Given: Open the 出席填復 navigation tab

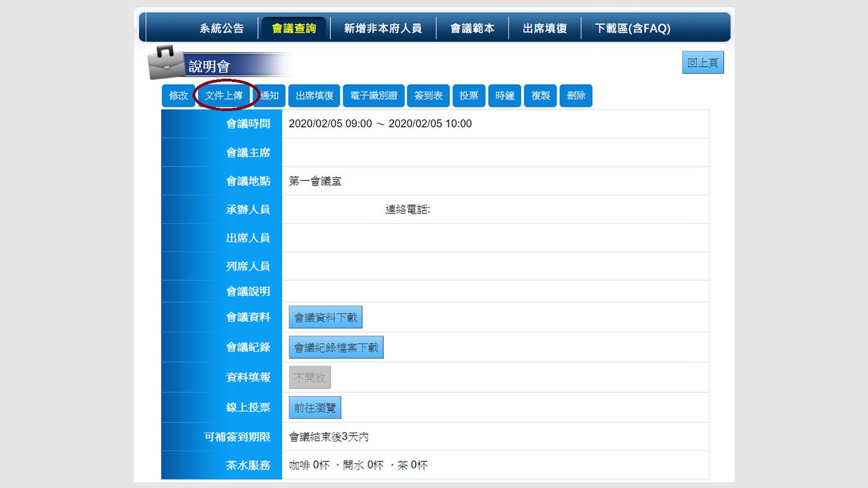Looking at the screenshot, I should pyautogui.click(x=545, y=29).
